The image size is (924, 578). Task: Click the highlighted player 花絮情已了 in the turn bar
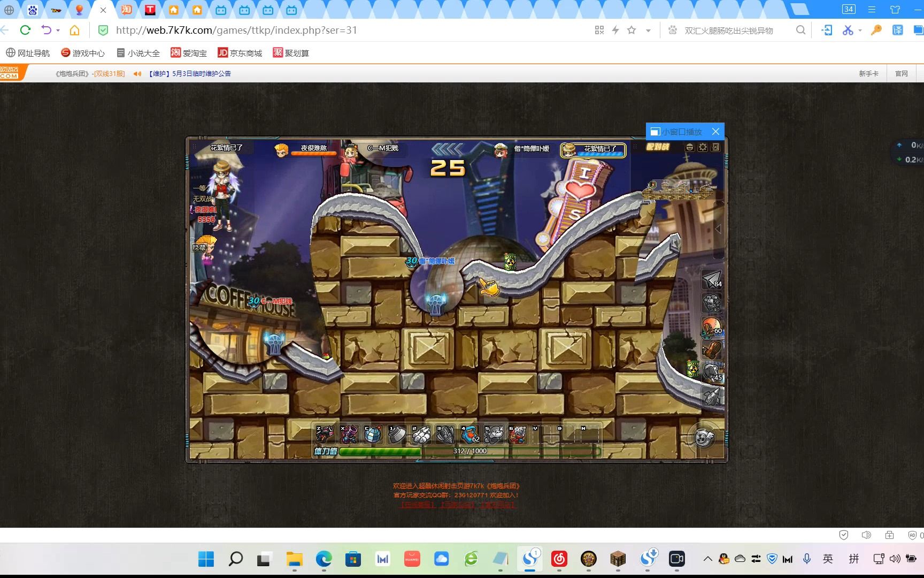point(592,150)
